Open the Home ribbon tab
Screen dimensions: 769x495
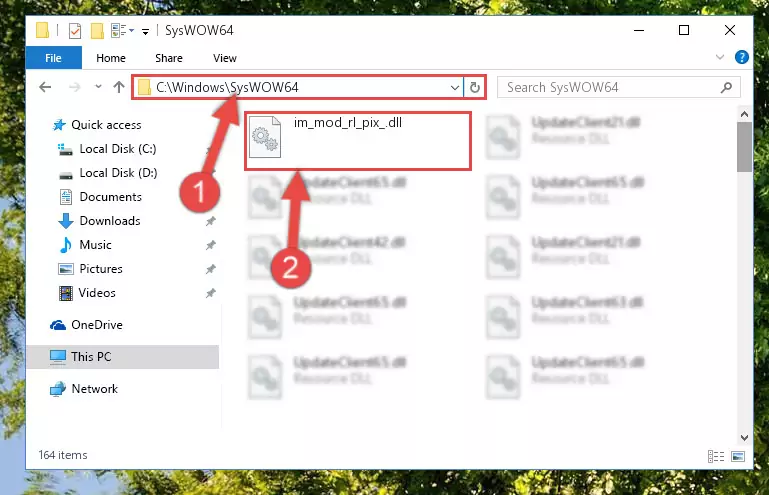tap(111, 58)
